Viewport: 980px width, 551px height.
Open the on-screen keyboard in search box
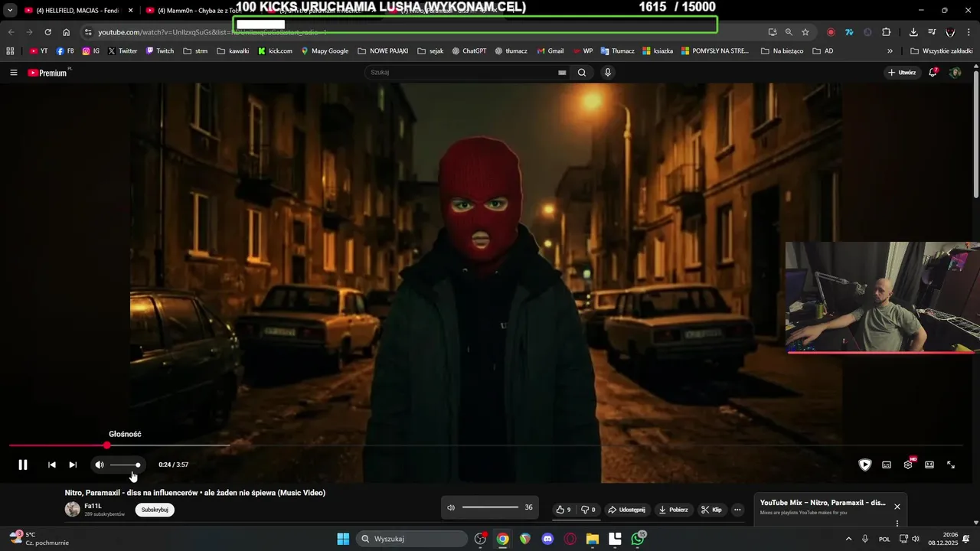pos(562,73)
